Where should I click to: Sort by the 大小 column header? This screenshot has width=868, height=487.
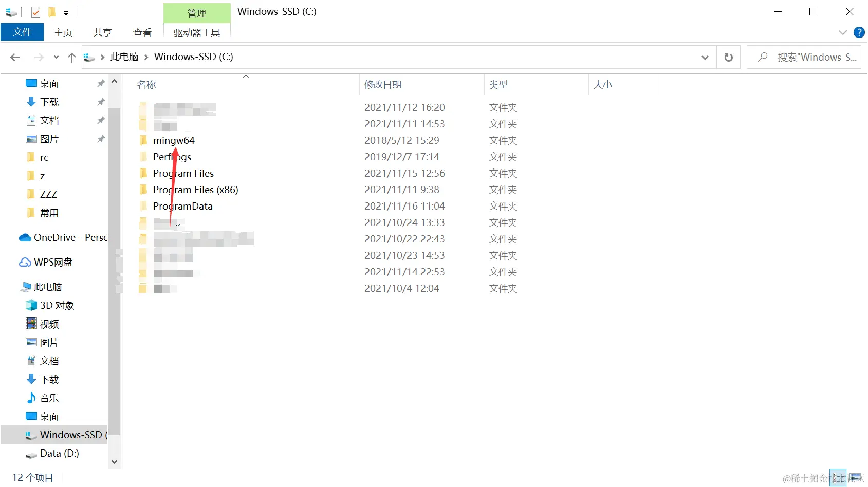coord(603,85)
